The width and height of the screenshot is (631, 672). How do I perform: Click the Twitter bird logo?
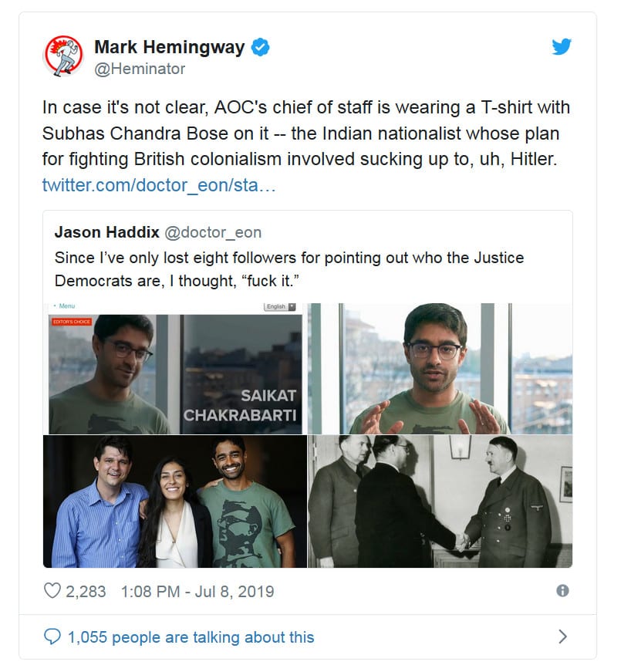561,46
